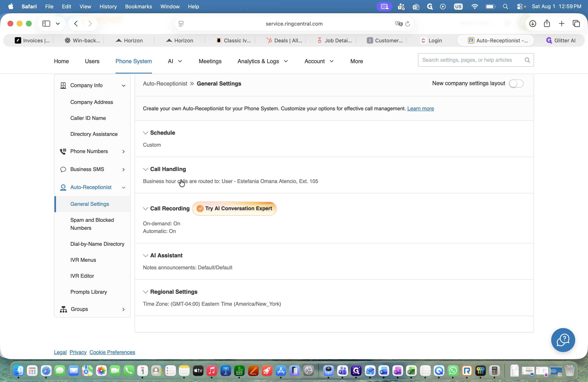Click the Phone Numbers handset icon
This screenshot has height=382, width=588.
63,151
